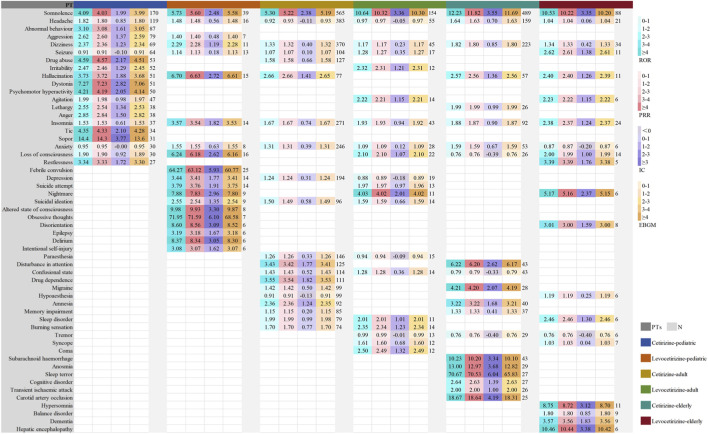
Task: Click the Somnolence row label
Action: point(58,13)
